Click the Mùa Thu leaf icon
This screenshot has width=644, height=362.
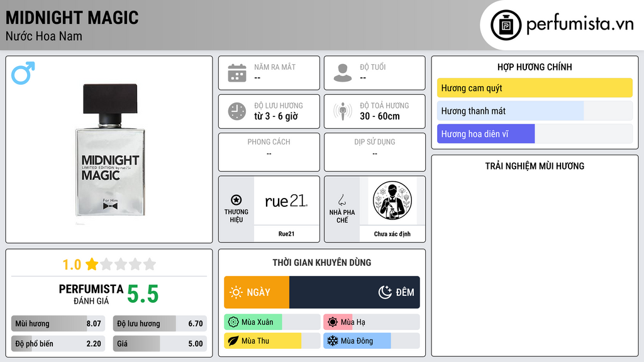(x=233, y=341)
